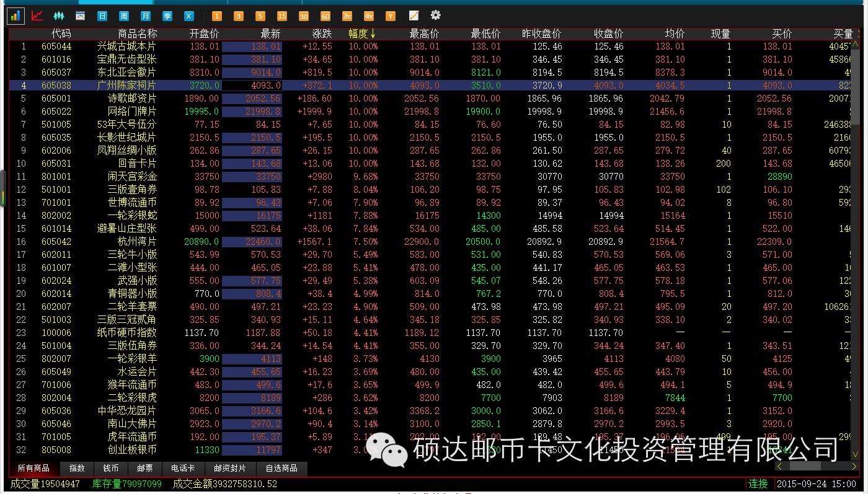Select the monthly 月 period icon
The image size is (868, 494).
(146, 16)
